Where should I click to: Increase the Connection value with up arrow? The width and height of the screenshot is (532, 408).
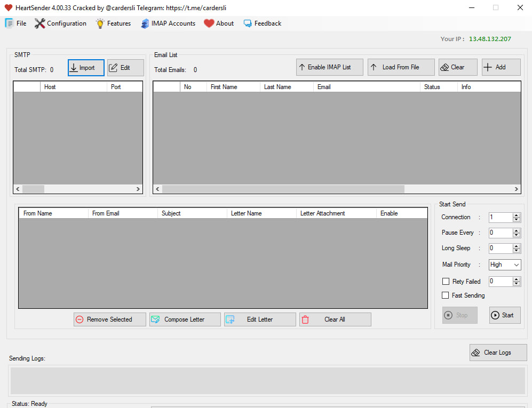[x=516, y=215]
